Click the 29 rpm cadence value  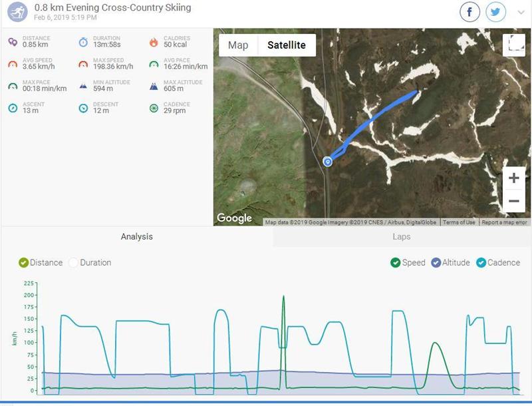point(174,110)
